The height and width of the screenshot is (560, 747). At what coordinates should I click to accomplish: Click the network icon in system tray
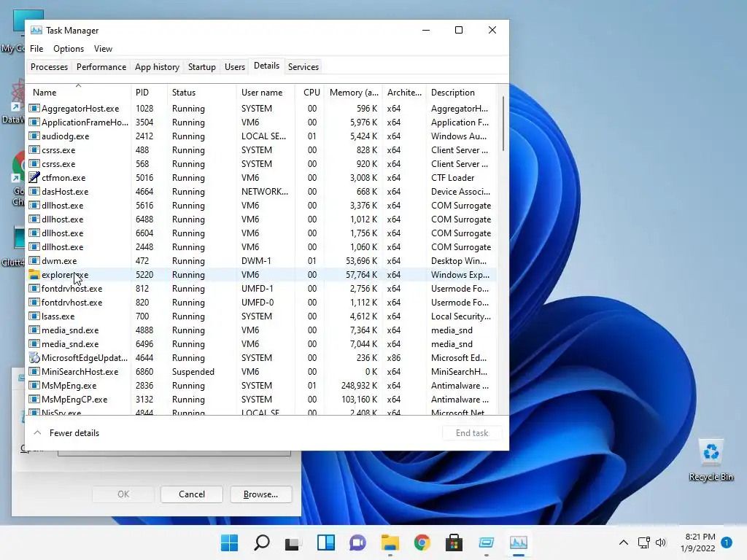[643, 542]
